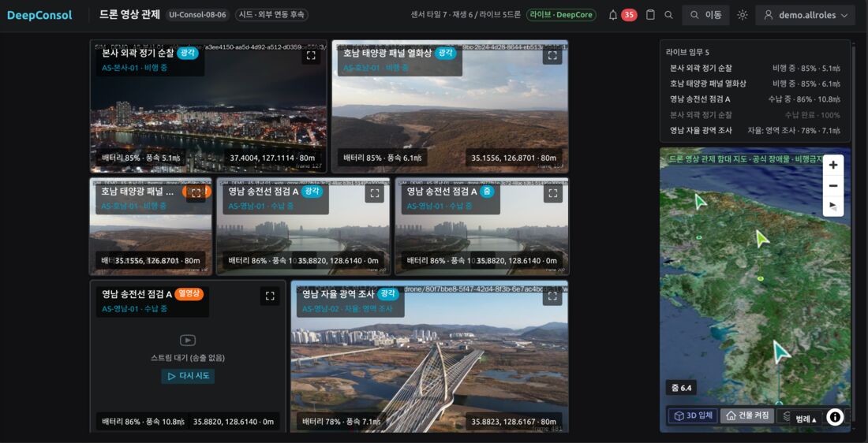The width and height of the screenshot is (868, 443).
Task: Click the magnifier search icon beside clipboard
Action: [668, 15]
